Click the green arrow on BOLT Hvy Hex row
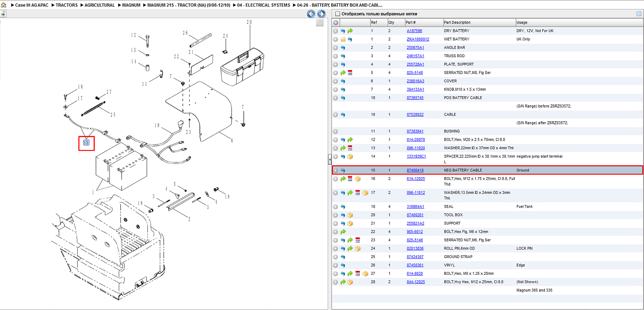 [x=343, y=282]
